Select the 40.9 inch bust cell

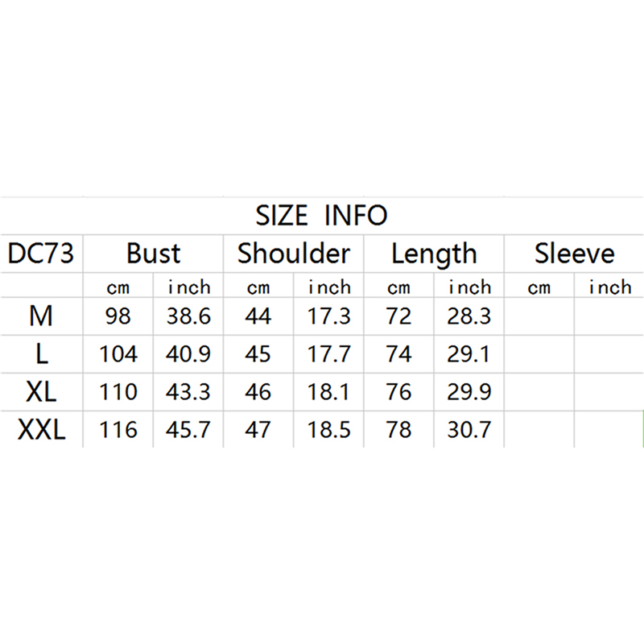(x=188, y=354)
